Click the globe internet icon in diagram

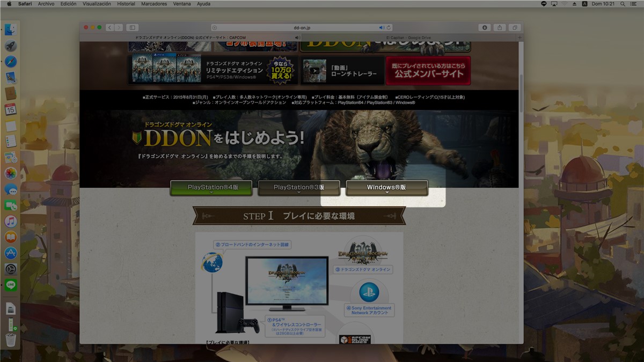(x=212, y=263)
